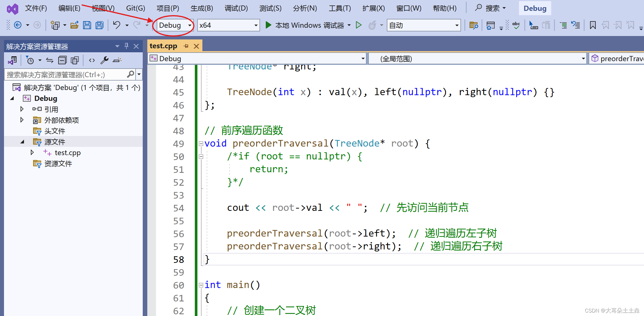This screenshot has height=316, width=644.
Task: Collapse the 源文件 folder node
Action: [x=22, y=142]
